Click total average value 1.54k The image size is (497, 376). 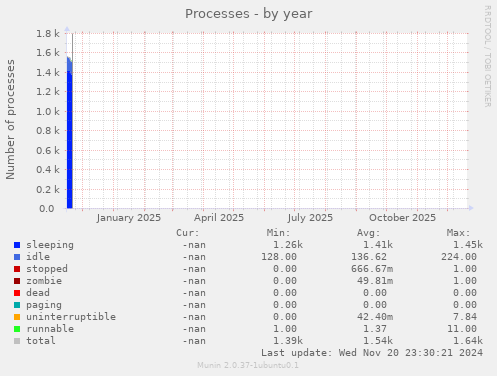pos(378,341)
